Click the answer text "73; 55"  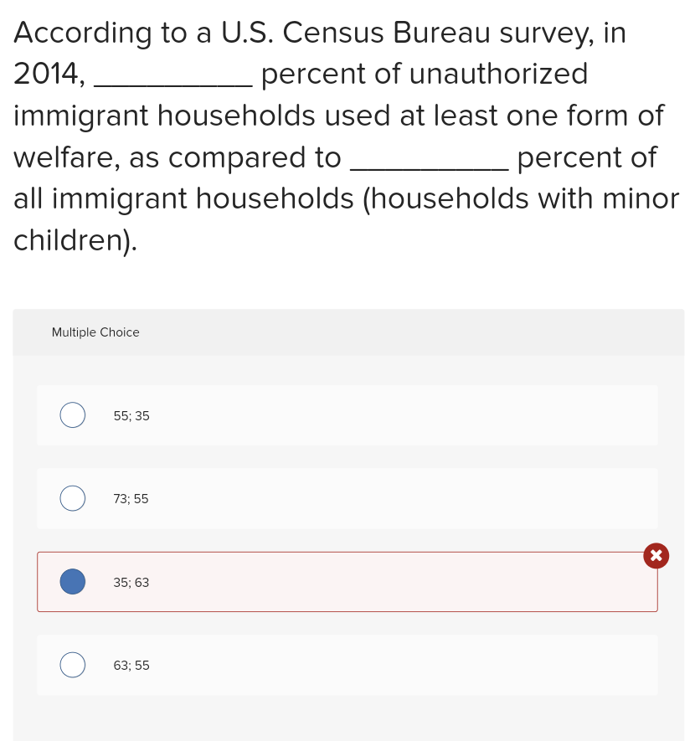point(131,498)
